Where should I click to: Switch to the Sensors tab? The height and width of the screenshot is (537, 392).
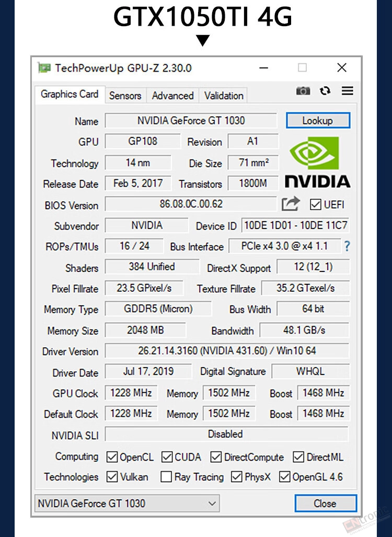(125, 96)
